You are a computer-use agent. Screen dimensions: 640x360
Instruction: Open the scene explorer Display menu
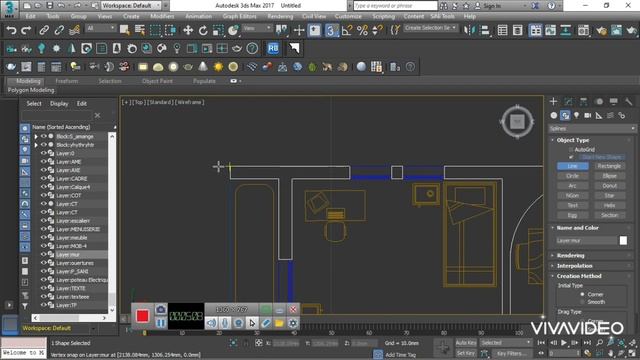click(59, 104)
